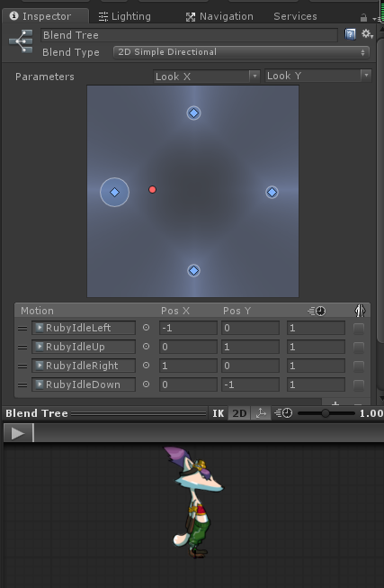
Task: Adjust the preview speed slider
Action: click(x=326, y=413)
